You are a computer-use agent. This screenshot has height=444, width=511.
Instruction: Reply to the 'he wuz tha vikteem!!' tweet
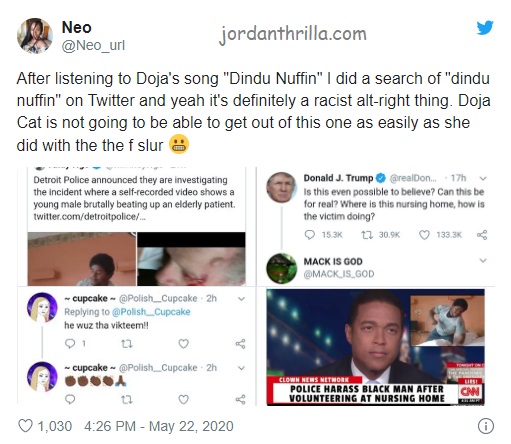[x=70, y=343]
